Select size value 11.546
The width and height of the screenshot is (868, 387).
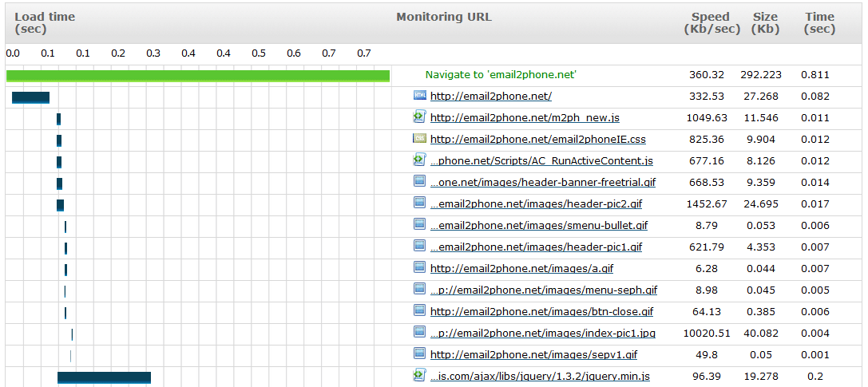coord(761,118)
